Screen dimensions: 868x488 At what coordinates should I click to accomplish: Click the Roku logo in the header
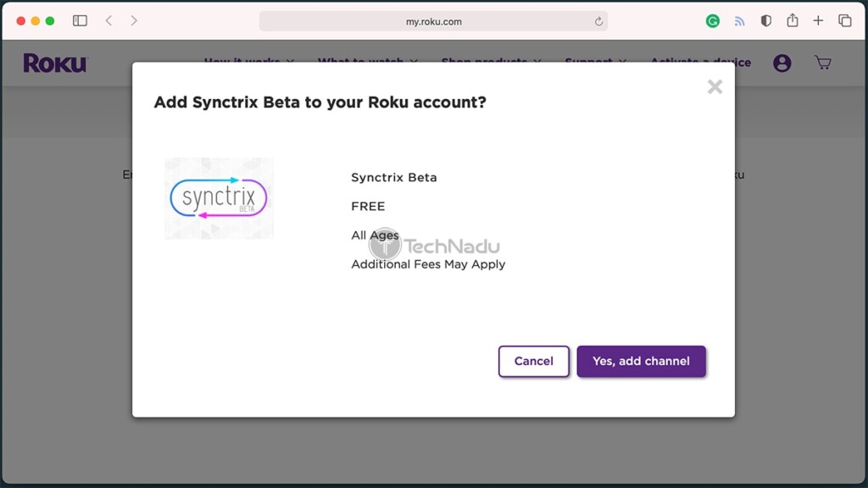(55, 63)
